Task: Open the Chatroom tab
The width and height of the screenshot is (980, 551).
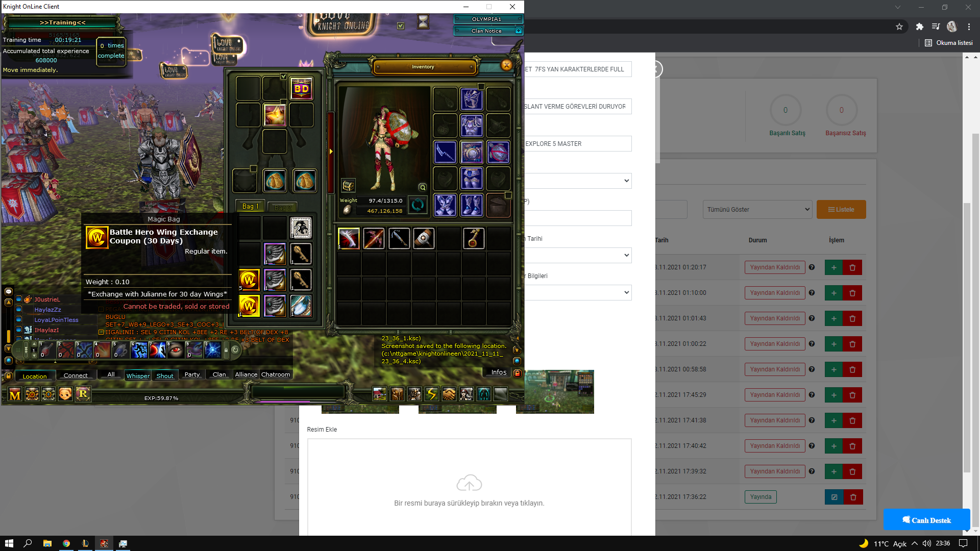Action: pyautogui.click(x=276, y=374)
